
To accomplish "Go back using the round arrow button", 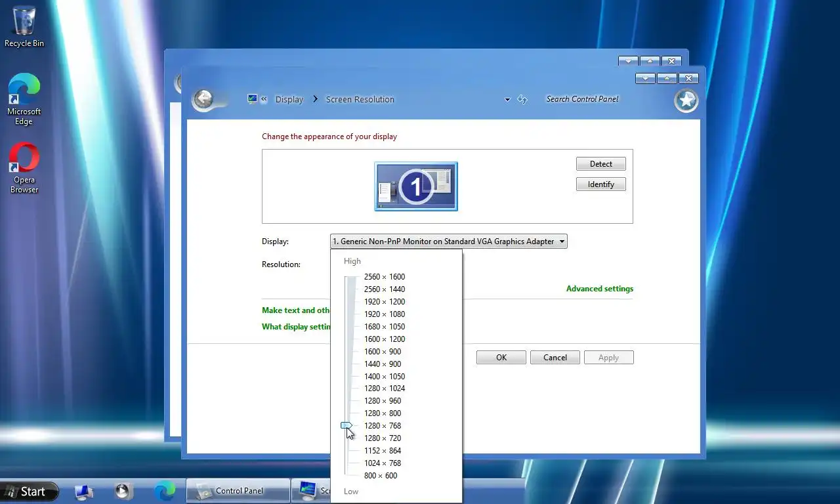I will 204,99.
